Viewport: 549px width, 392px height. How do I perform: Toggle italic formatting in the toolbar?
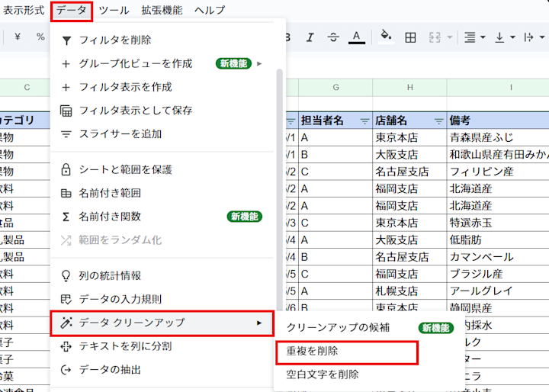coord(310,37)
